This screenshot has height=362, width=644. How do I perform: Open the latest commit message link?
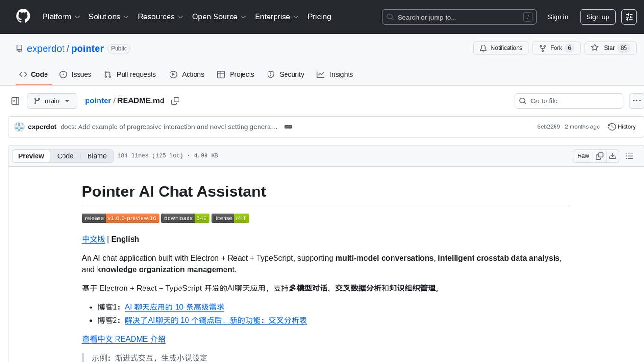(169, 127)
